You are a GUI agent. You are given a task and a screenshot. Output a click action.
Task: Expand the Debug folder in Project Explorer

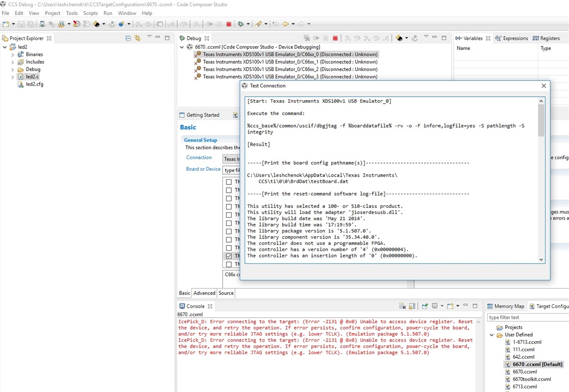coord(12,69)
